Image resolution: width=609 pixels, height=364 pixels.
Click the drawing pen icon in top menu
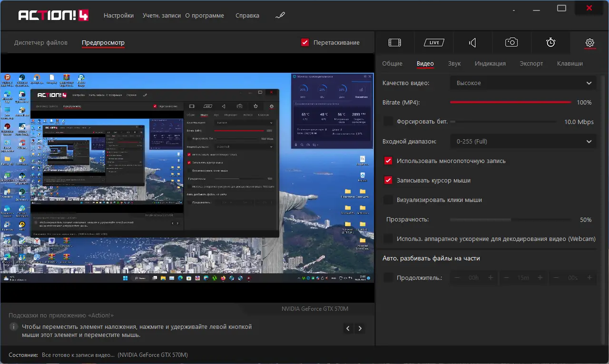tap(280, 16)
